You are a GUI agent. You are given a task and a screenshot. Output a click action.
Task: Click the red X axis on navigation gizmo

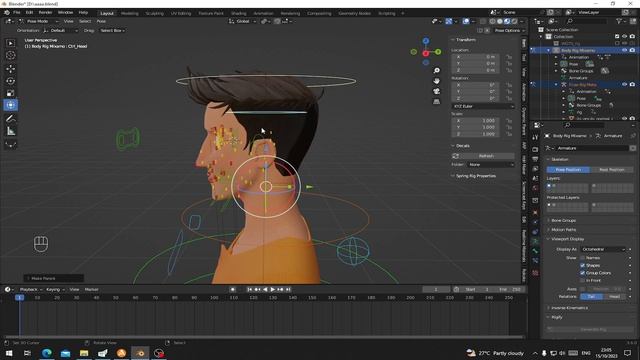426,53
